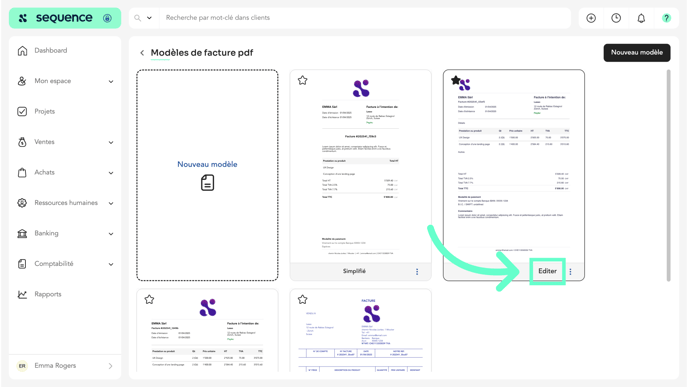Expand the Comptabilité chevron
The height and width of the screenshot is (387, 688).
pyautogui.click(x=111, y=264)
